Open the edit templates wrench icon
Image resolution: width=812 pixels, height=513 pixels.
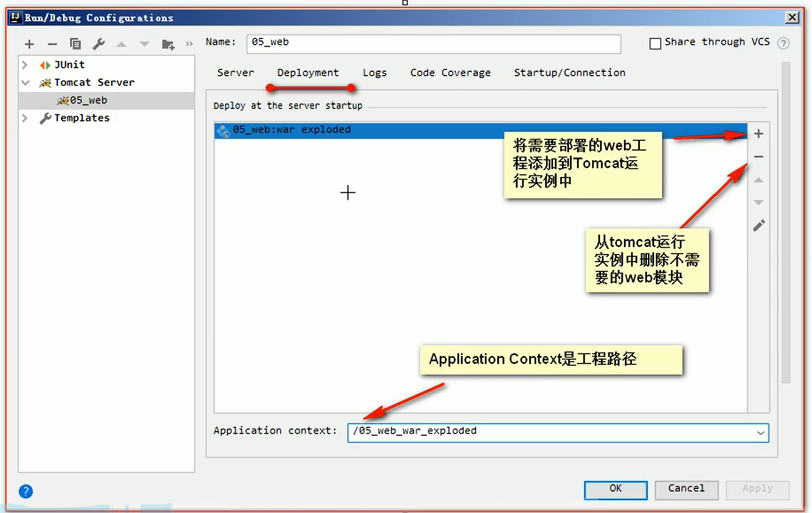click(99, 44)
